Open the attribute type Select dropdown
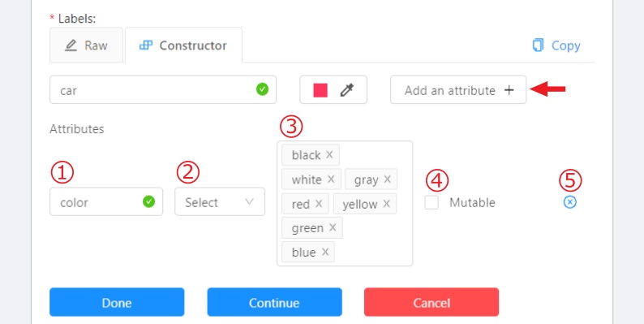The height and width of the screenshot is (324, 644). tap(220, 202)
